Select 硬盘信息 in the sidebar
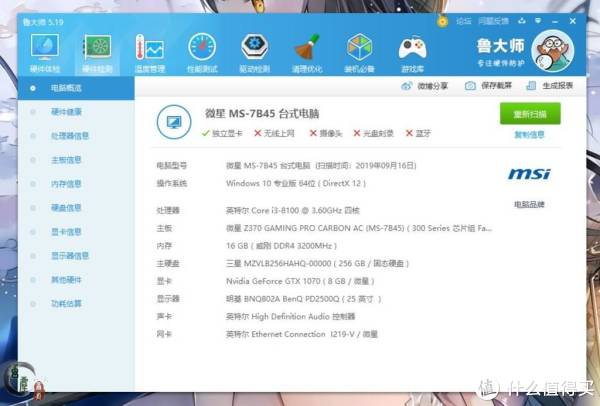The height and width of the screenshot is (406, 600). pos(66,208)
